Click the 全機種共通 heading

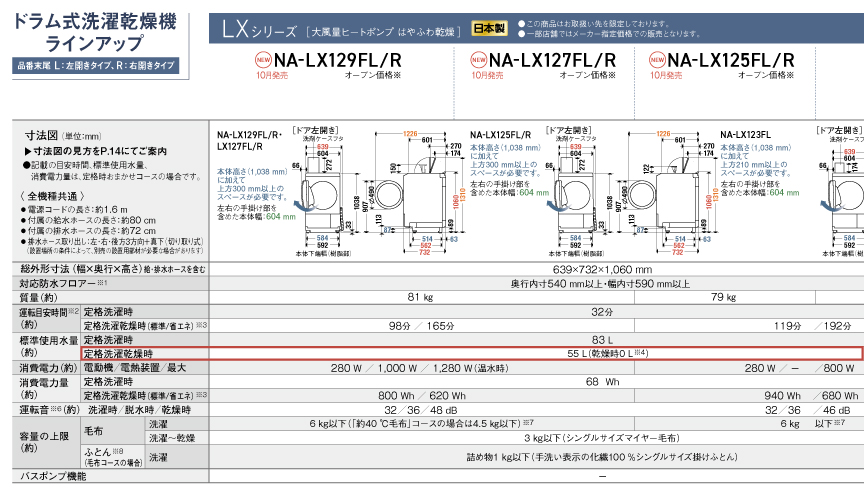click(x=53, y=196)
